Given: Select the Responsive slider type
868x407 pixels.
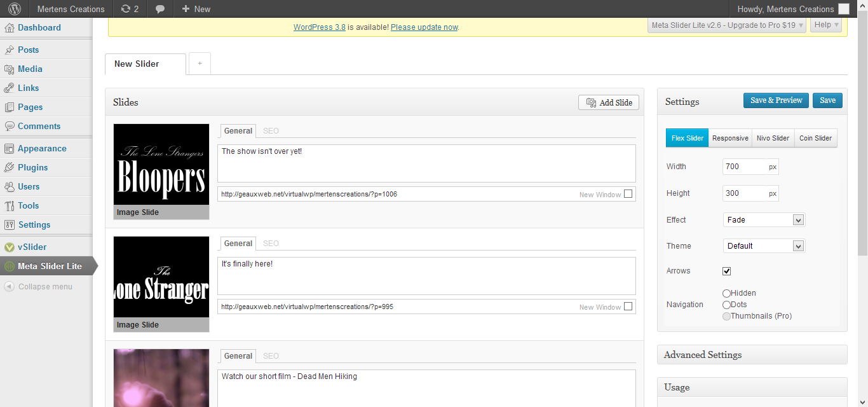Looking at the screenshot, I should [x=730, y=138].
